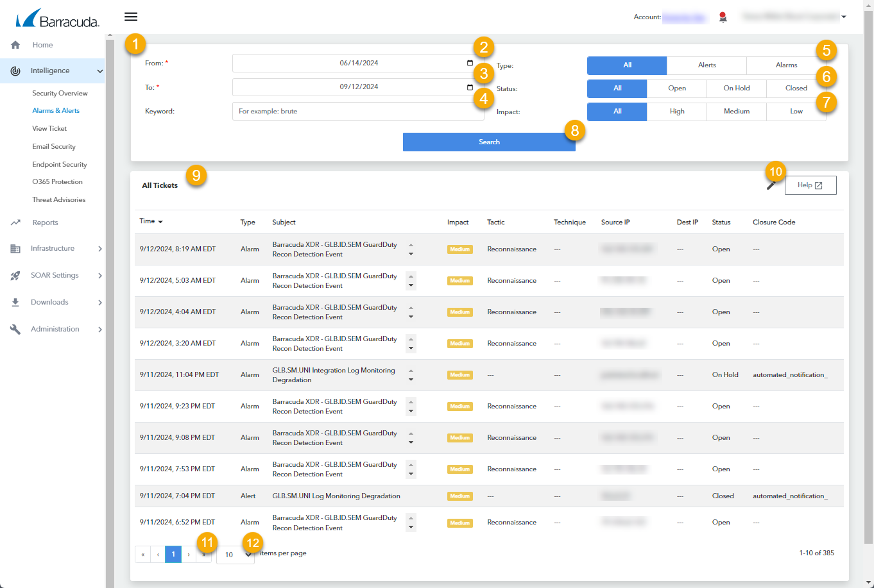
Task: Open the user account dropdown arrow
Action: coord(843,17)
